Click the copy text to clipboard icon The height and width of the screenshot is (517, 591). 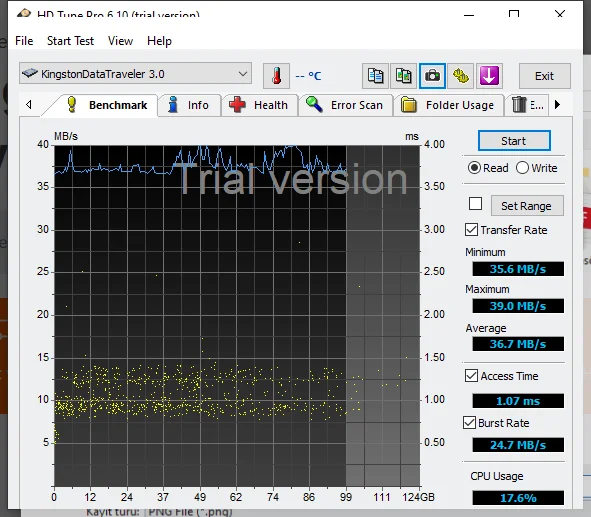tap(375, 76)
